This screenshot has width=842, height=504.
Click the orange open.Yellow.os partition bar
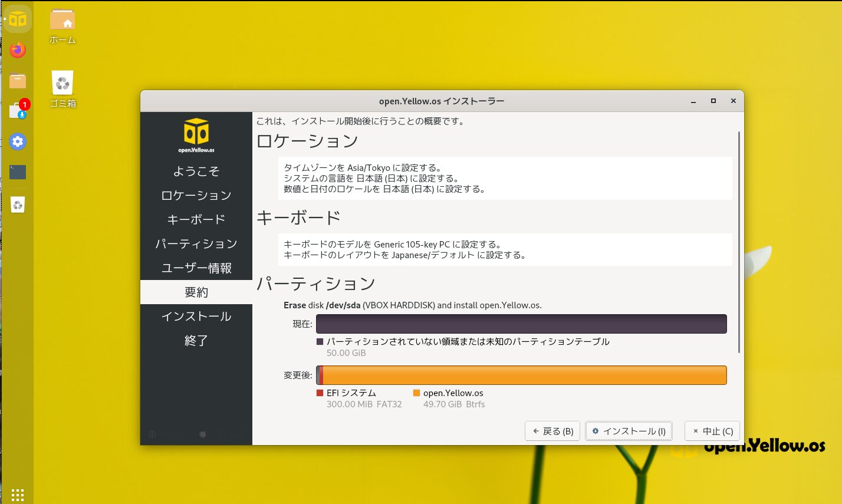coord(524,375)
